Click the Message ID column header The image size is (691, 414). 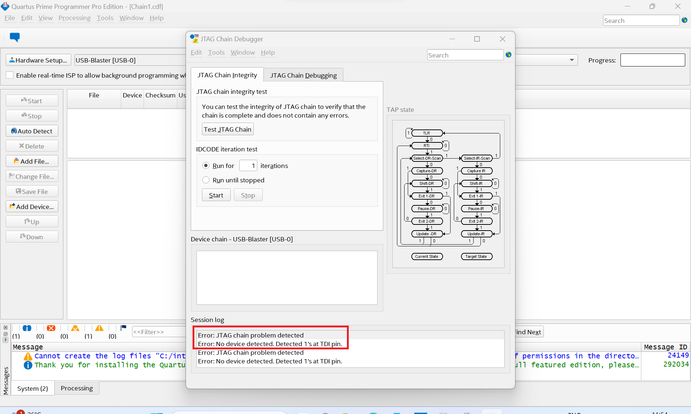pyautogui.click(x=665, y=347)
